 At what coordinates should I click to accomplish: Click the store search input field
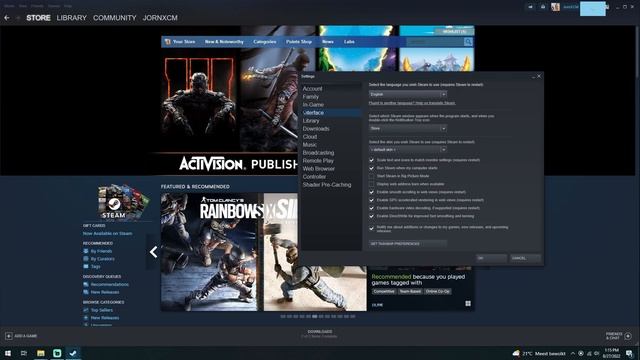coord(435,42)
